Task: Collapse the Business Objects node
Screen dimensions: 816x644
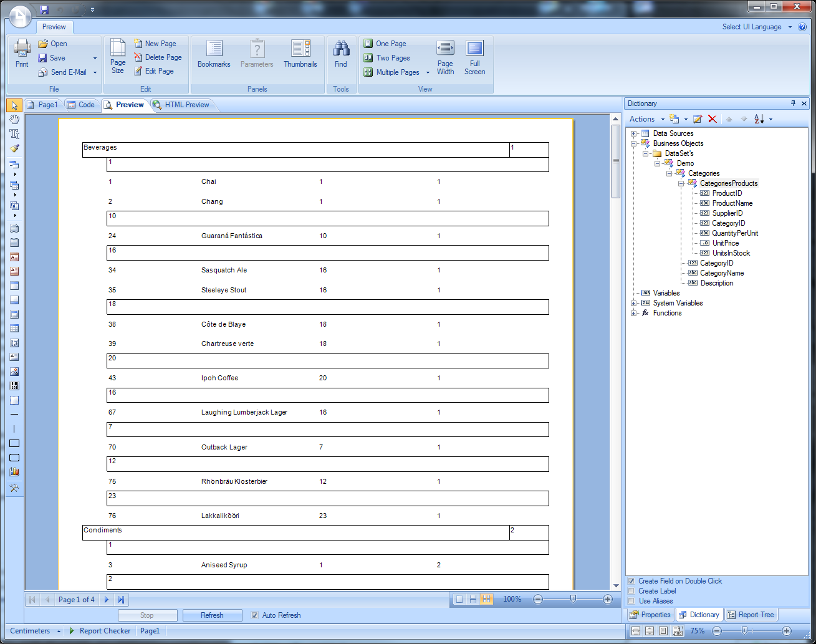Action: [x=633, y=143]
